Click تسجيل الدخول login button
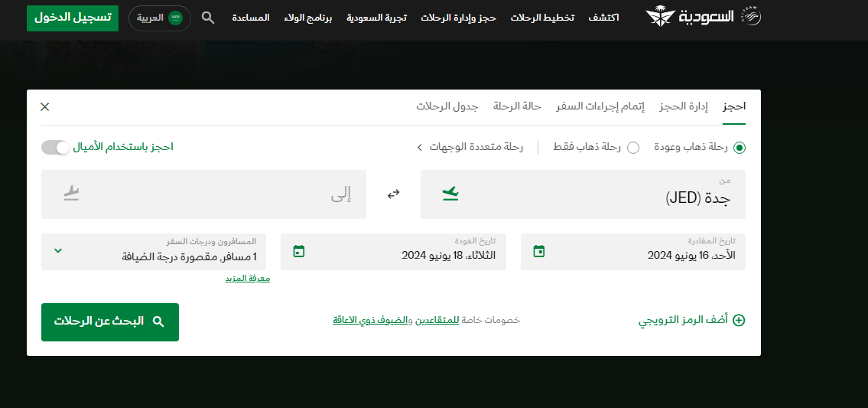This screenshot has width=868, height=408. pos(73,18)
